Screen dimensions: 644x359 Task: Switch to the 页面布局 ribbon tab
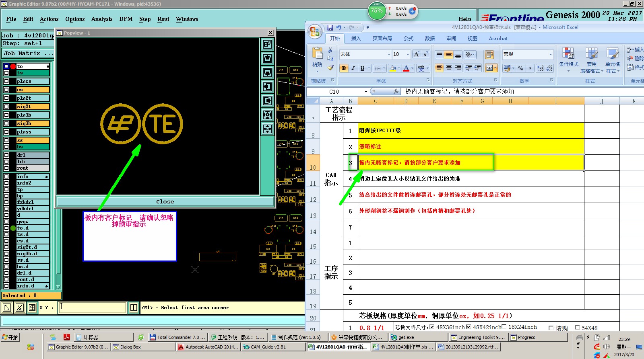click(x=382, y=39)
